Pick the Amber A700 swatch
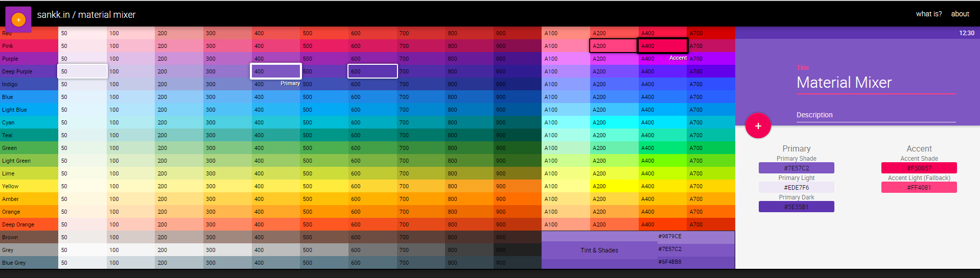The width and height of the screenshot is (980, 278). coord(711,199)
